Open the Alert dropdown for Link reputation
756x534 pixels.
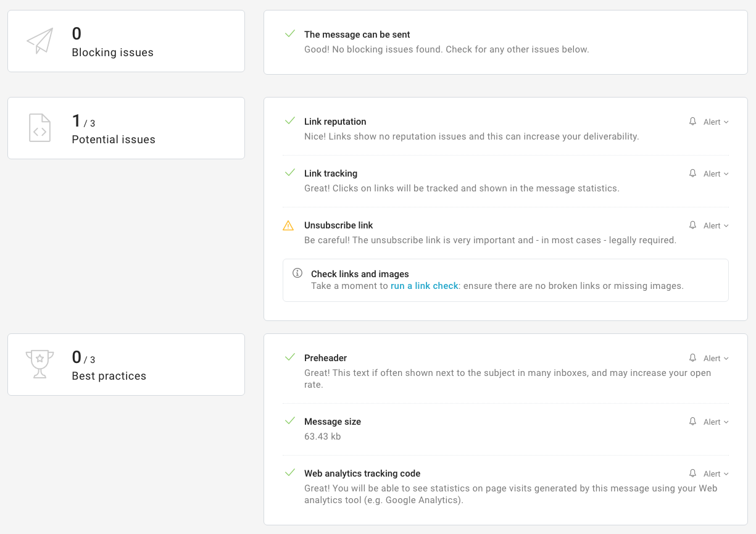(x=716, y=122)
